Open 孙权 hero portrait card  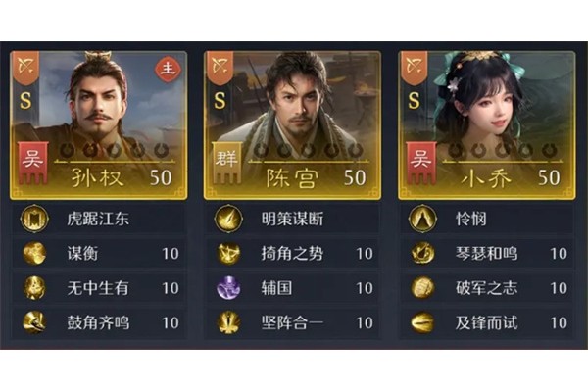tap(99, 124)
